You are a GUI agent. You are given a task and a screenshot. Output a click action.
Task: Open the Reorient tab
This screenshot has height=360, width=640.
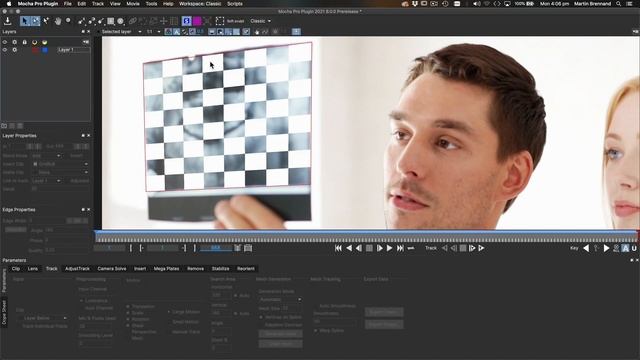(x=246, y=269)
